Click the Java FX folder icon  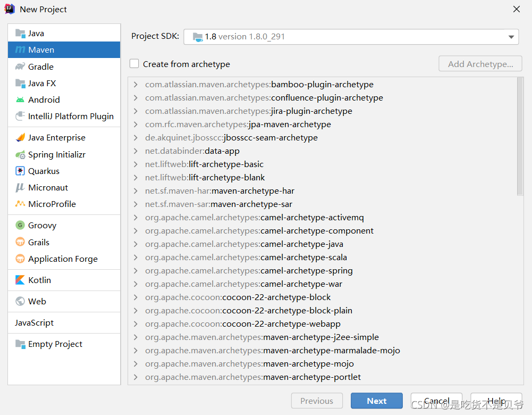20,83
